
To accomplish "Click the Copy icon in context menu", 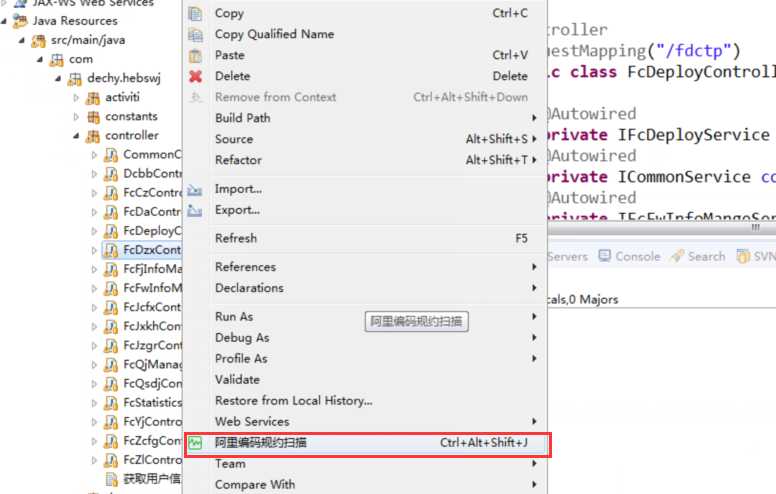I will tap(195, 13).
